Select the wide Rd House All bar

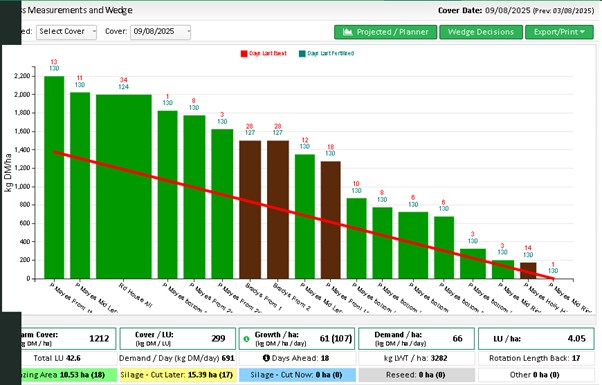124,187
